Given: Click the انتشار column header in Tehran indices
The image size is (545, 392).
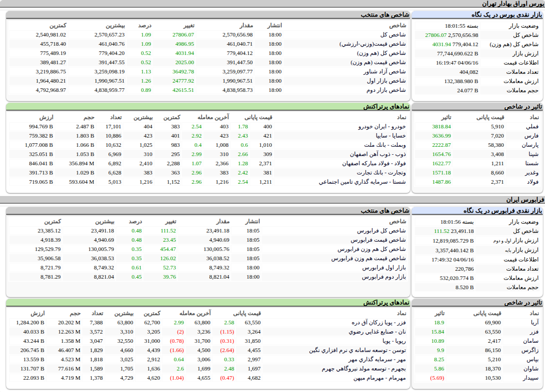Looking at the screenshot, I should coord(275,25).
